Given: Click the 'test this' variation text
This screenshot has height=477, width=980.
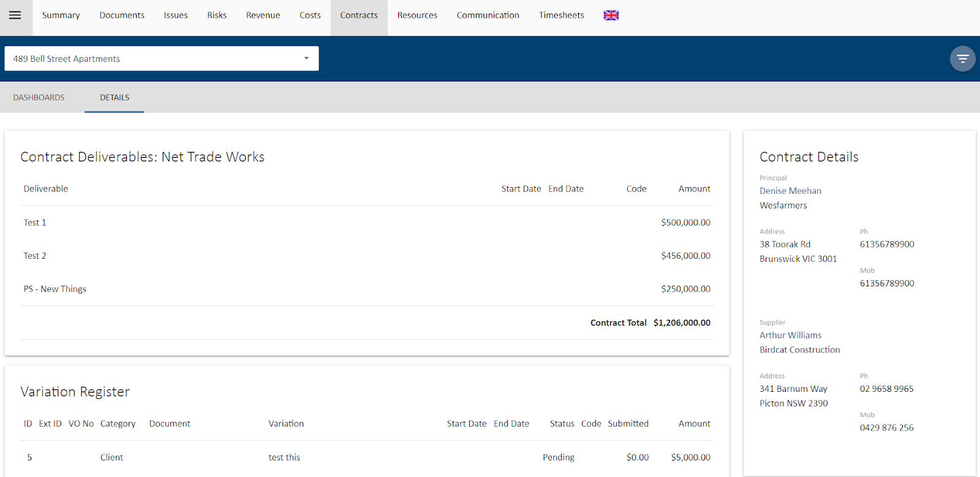Looking at the screenshot, I should pos(284,457).
